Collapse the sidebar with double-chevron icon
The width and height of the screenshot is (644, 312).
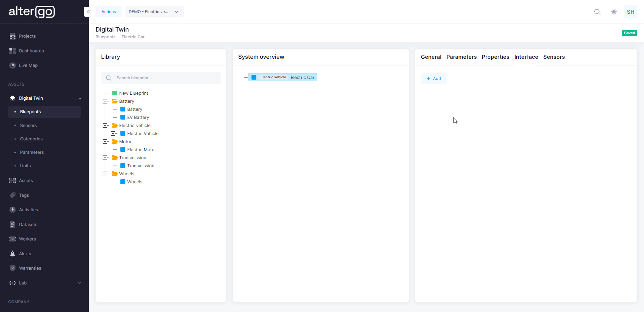(89, 12)
